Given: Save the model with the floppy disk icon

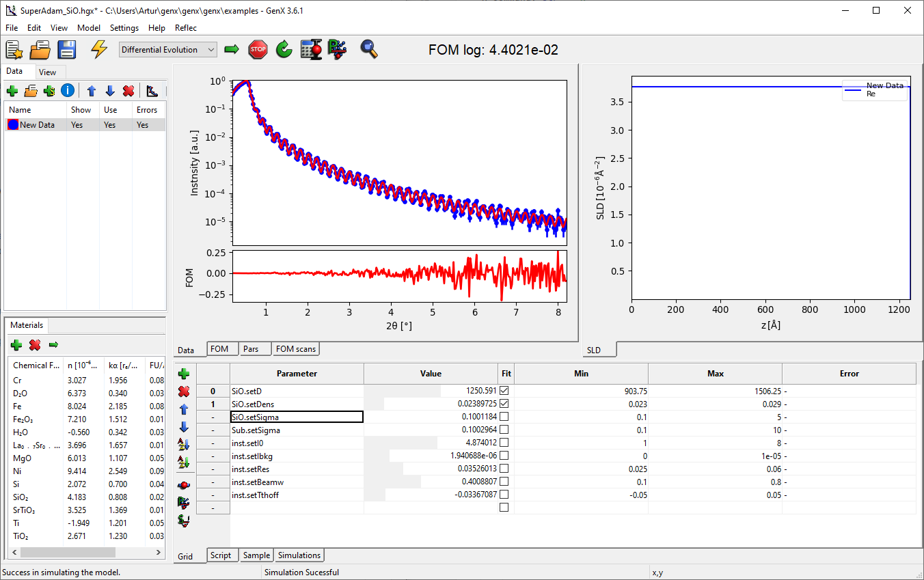Looking at the screenshot, I should [x=66, y=49].
